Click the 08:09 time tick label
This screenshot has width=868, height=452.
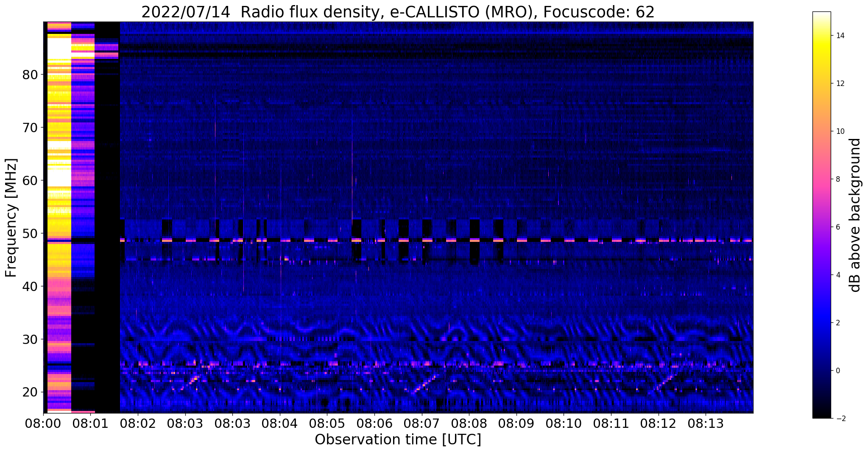(x=516, y=423)
